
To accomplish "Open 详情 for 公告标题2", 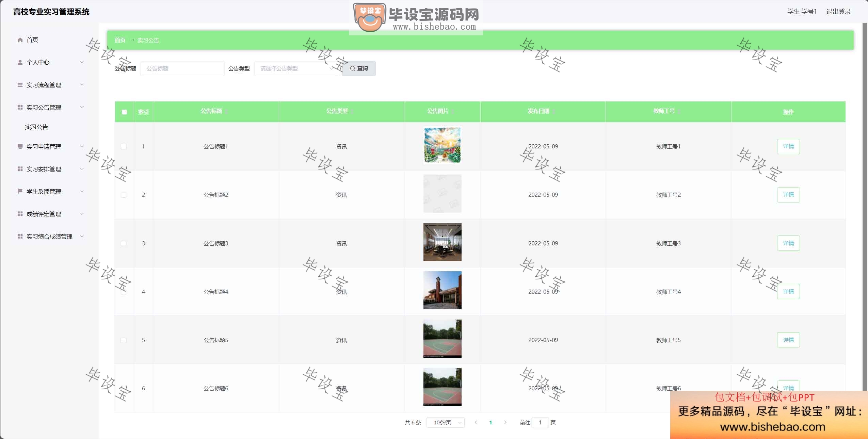I will (788, 195).
